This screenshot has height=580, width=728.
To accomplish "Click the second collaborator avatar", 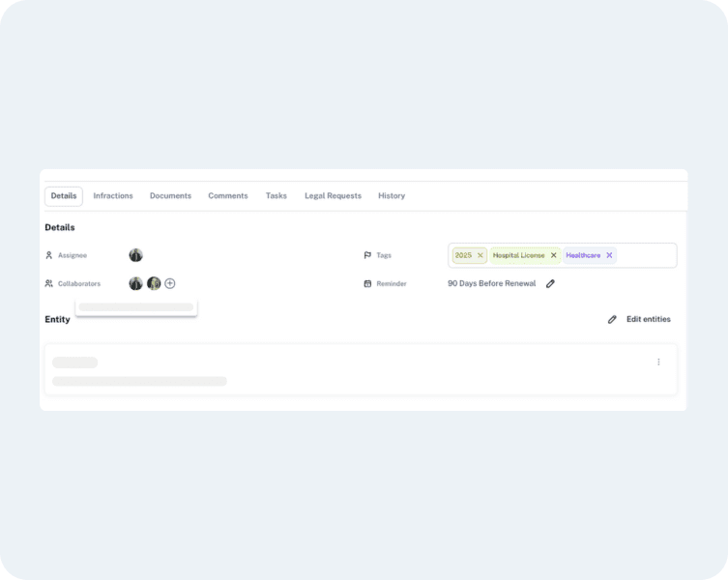I will [x=154, y=283].
